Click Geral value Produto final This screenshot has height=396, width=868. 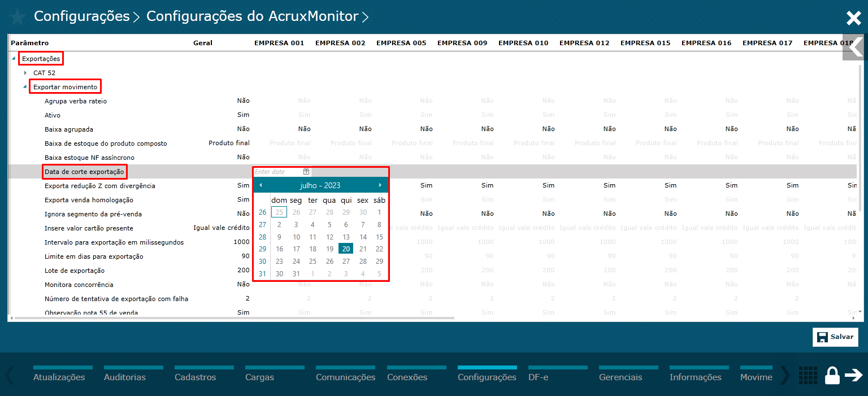[x=229, y=143]
